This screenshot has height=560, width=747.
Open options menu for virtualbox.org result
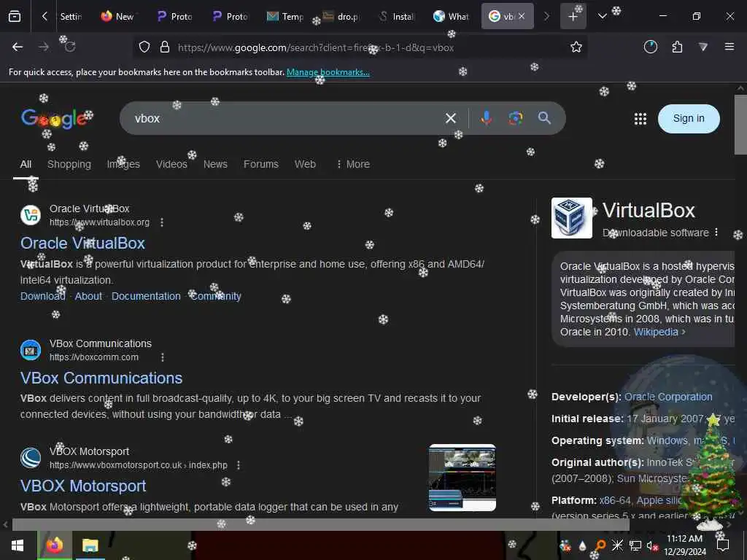point(162,222)
